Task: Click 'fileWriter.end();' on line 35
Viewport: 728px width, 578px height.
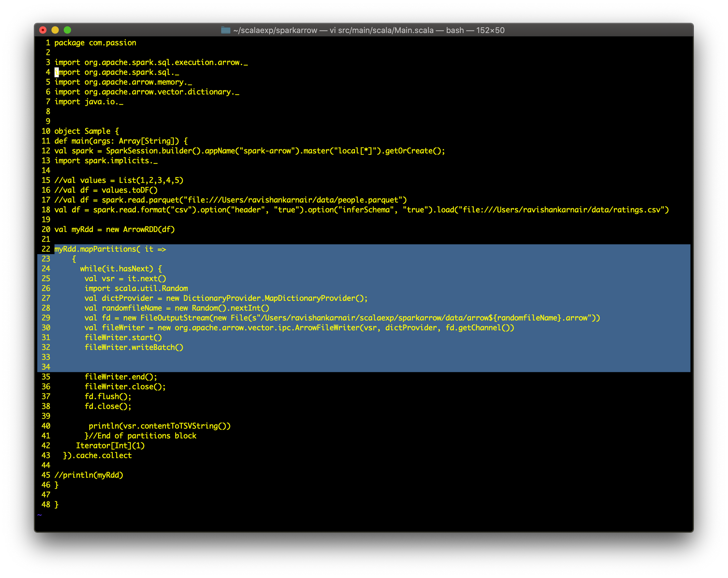Action: coord(121,377)
